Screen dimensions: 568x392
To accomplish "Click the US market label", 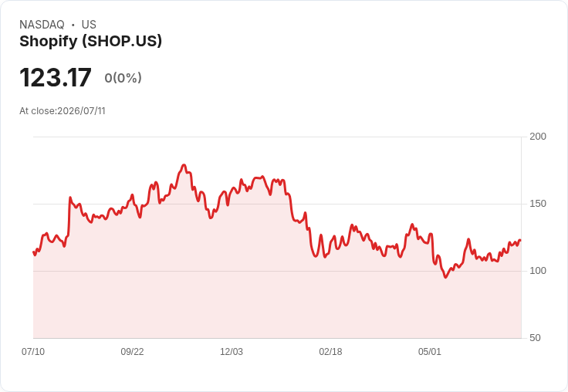I will pyautogui.click(x=89, y=25).
